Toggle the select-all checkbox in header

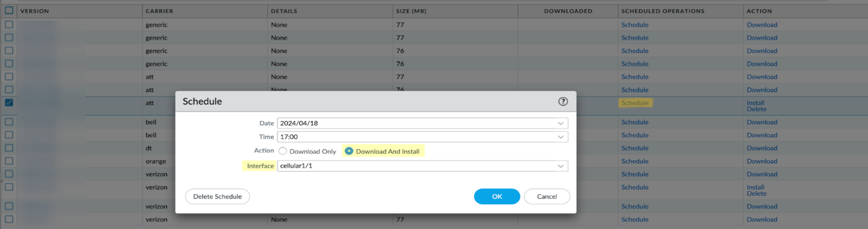pos(9,11)
